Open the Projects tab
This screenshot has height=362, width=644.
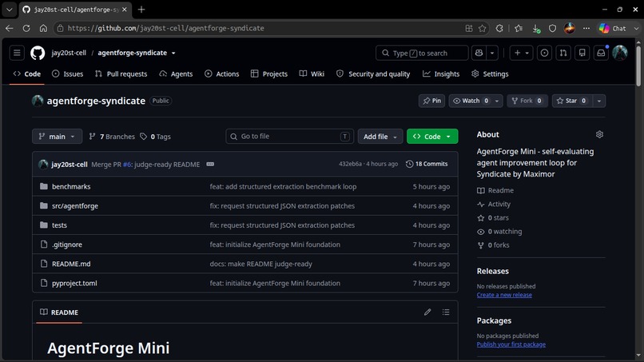tap(269, 74)
